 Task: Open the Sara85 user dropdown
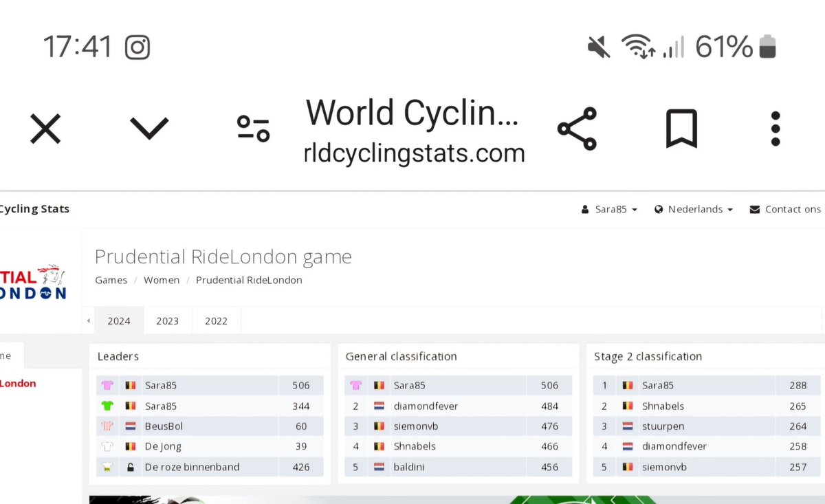(609, 209)
